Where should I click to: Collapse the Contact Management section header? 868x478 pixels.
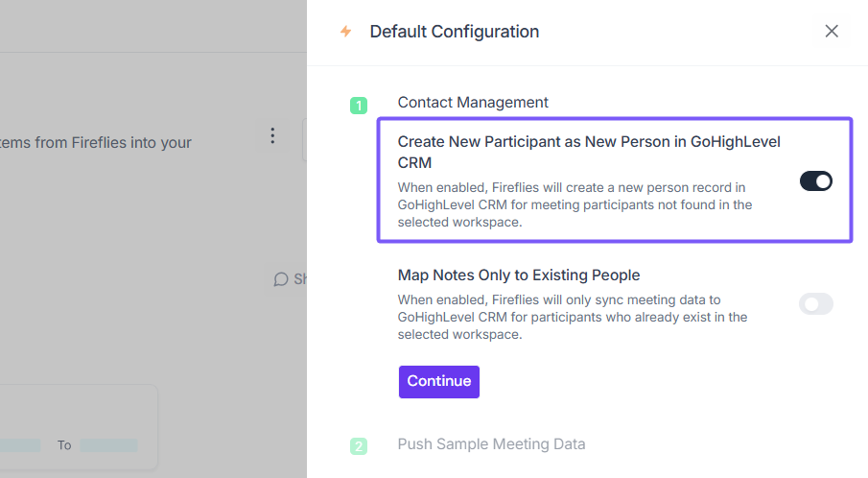click(473, 102)
